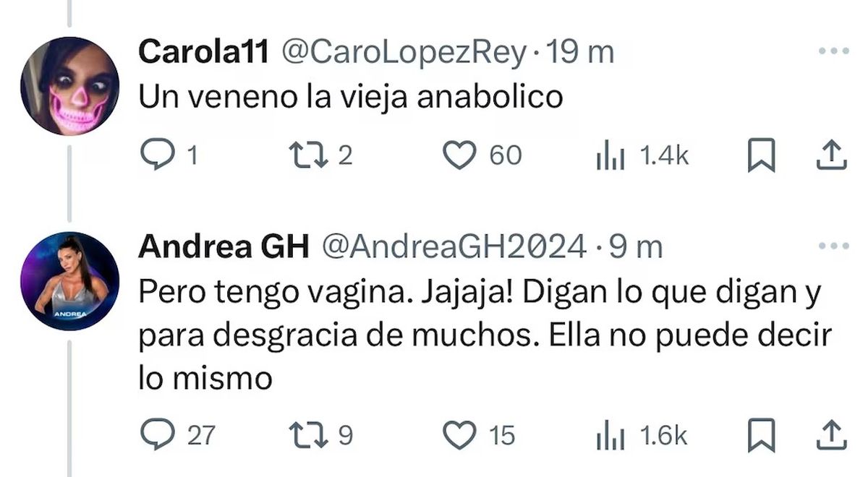Screen dimensions: 868x477
Task: Open more options for Andrea GH's tweet
Action: click(833, 247)
